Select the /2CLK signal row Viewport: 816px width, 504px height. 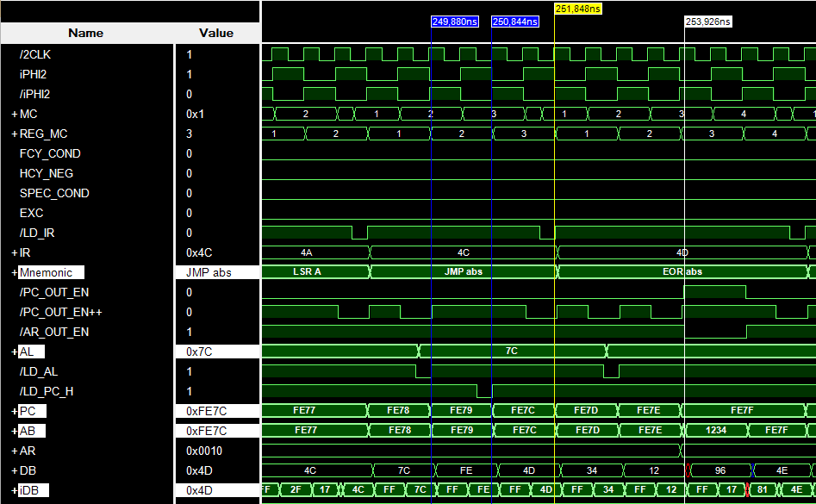point(35,54)
